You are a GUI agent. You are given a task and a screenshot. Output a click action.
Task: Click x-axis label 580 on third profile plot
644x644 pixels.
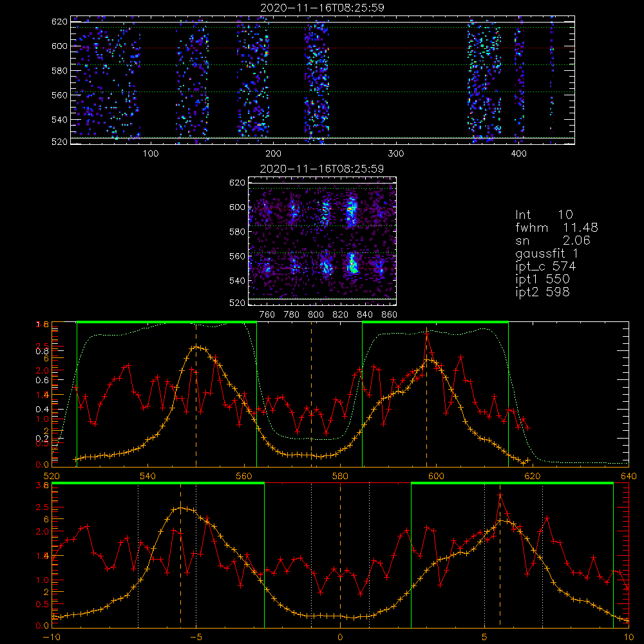click(x=340, y=477)
